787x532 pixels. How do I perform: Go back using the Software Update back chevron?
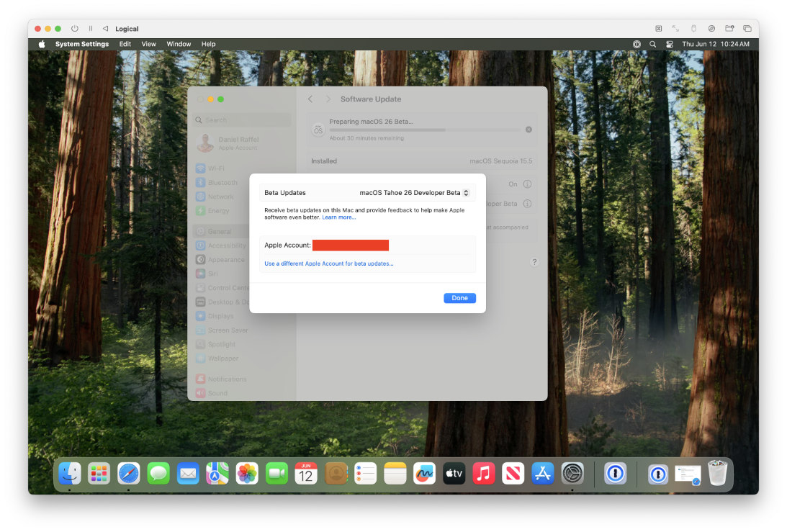click(x=310, y=99)
